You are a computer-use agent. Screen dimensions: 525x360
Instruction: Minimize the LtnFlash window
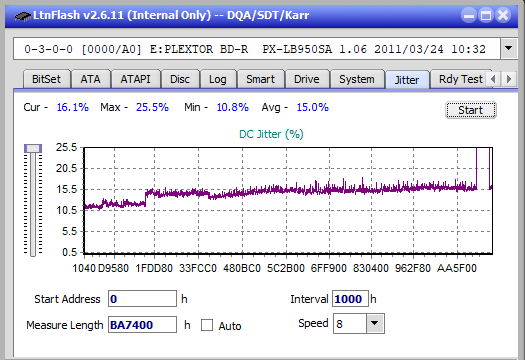click(469, 15)
